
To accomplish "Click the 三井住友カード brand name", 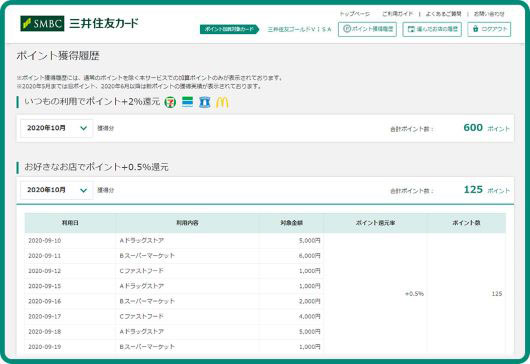I will [104, 23].
